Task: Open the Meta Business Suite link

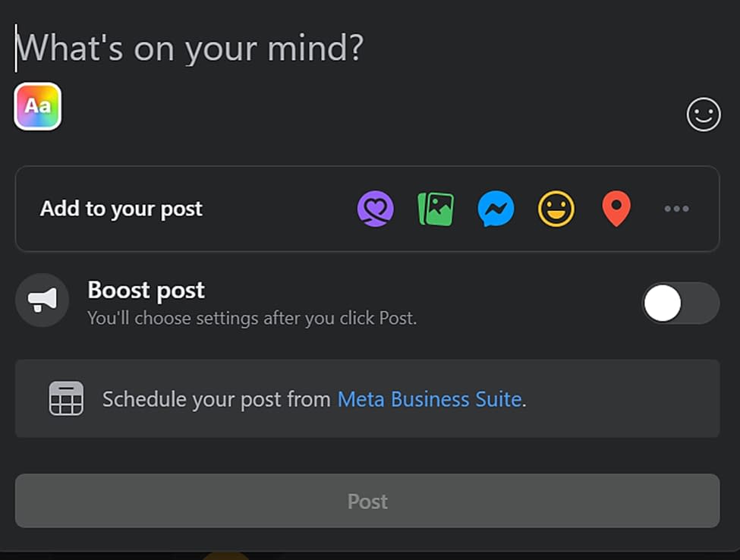Action: tap(429, 398)
